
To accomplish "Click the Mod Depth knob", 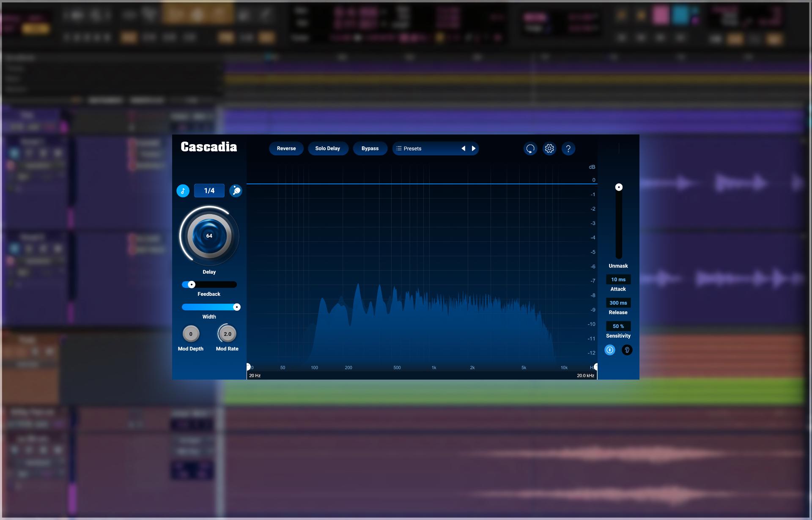I will [191, 334].
